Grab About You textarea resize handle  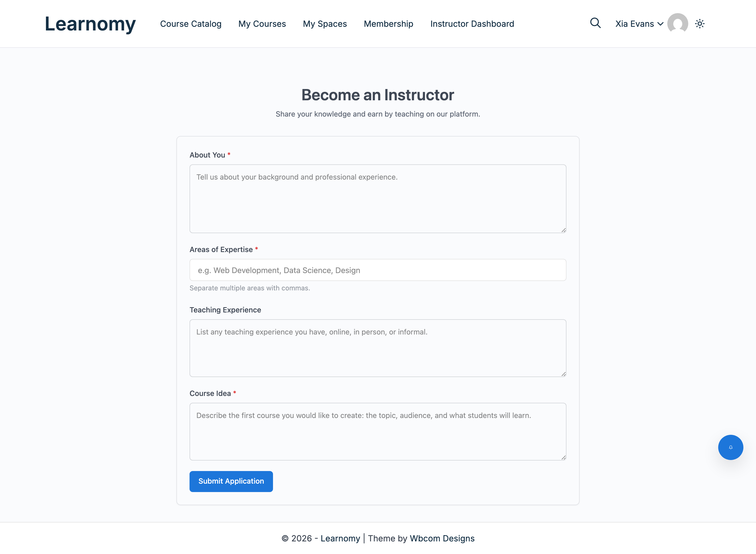pos(564,230)
